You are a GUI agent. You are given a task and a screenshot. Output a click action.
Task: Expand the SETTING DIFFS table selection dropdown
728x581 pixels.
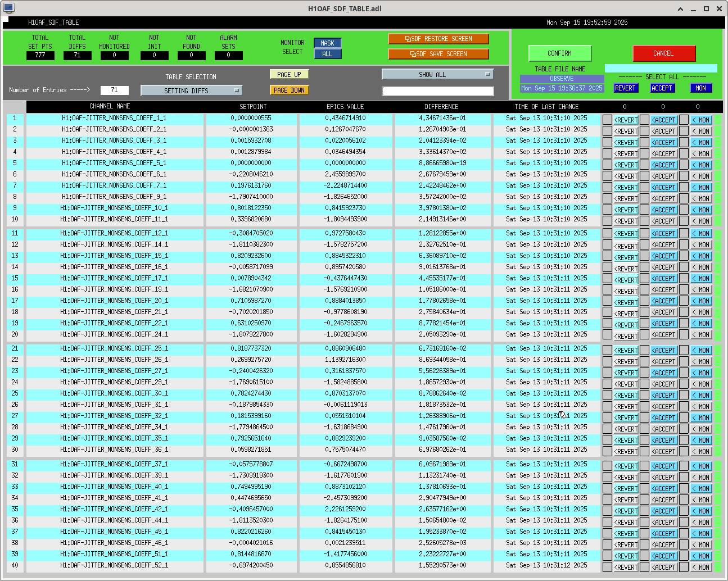pyautogui.click(x=191, y=90)
